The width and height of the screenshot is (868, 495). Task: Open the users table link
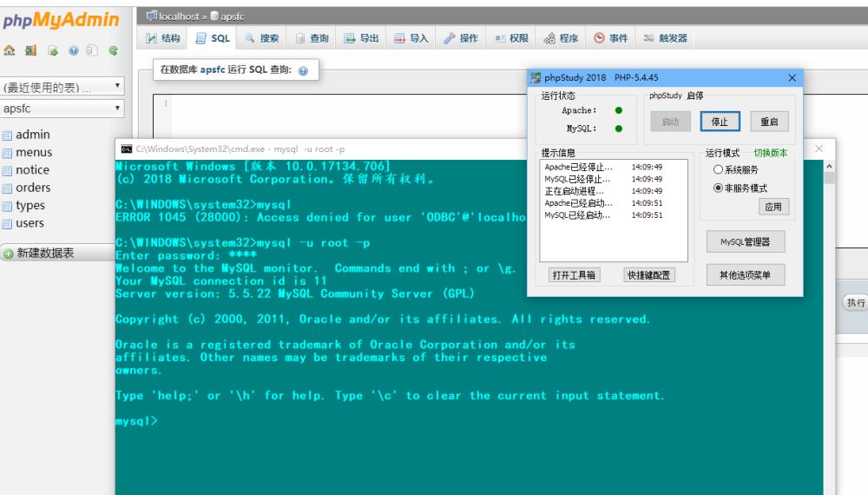tap(30, 223)
